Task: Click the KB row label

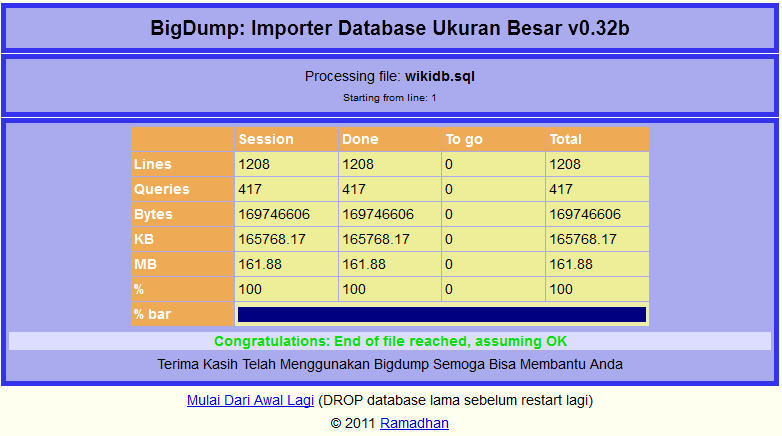Action: (x=183, y=239)
